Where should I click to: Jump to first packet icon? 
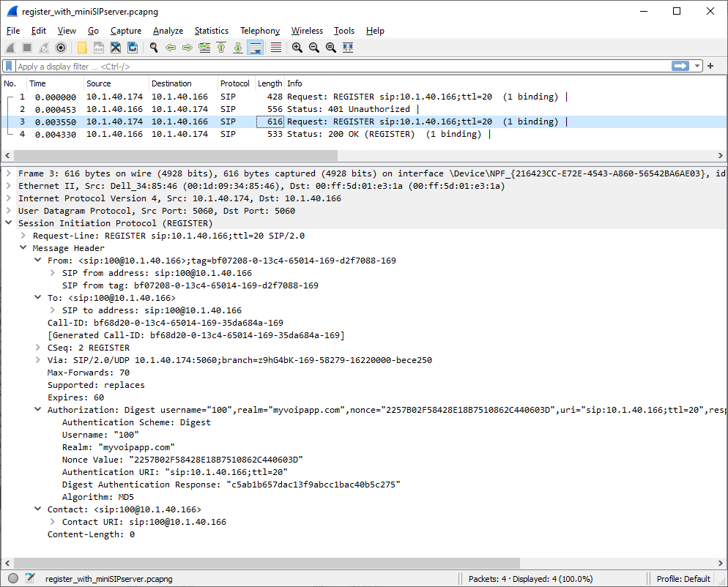(x=221, y=48)
